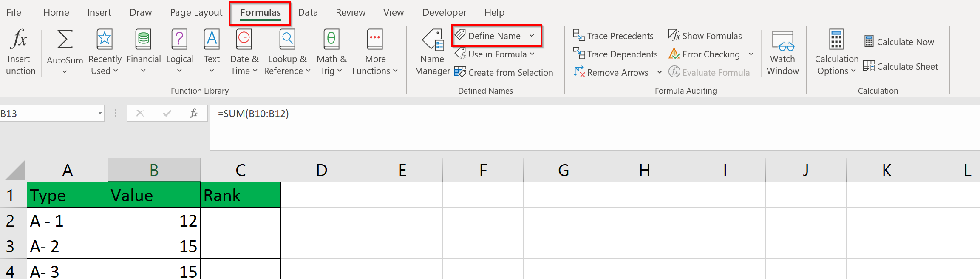Open the Watch Window
980x279 pixels.
(782, 52)
